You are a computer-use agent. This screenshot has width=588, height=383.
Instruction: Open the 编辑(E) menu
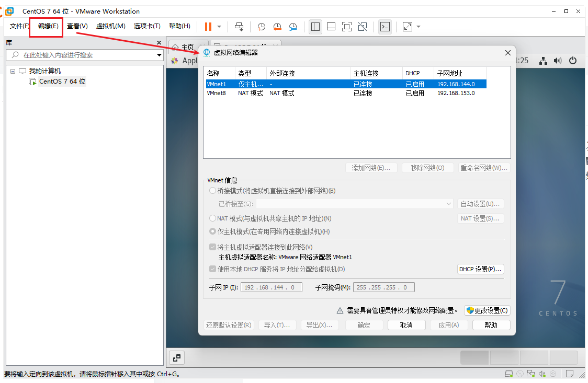click(48, 26)
